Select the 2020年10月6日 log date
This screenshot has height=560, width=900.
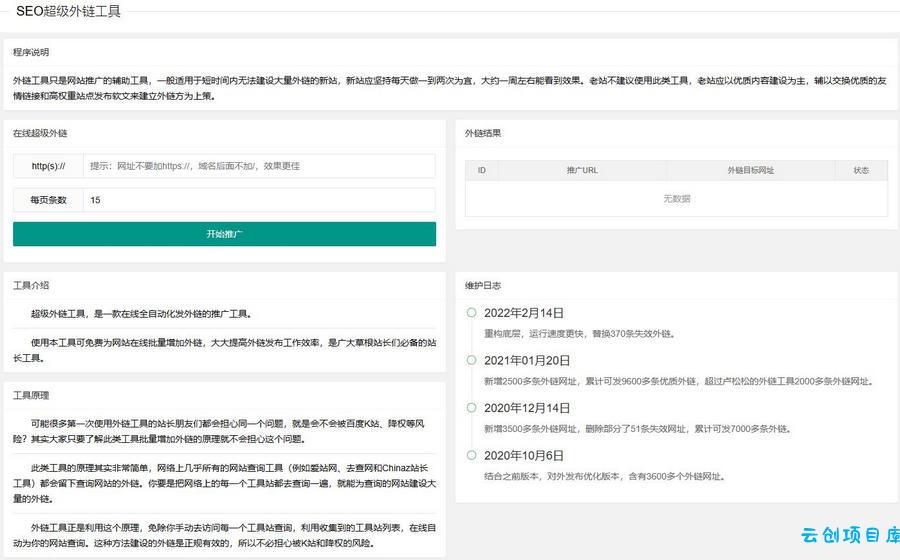click(523, 456)
